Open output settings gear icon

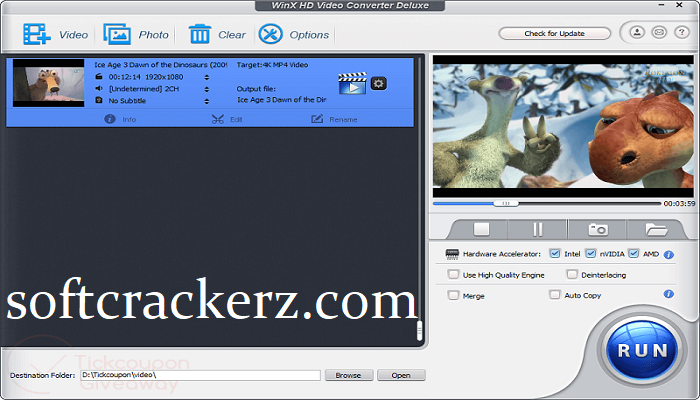(x=379, y=83)
